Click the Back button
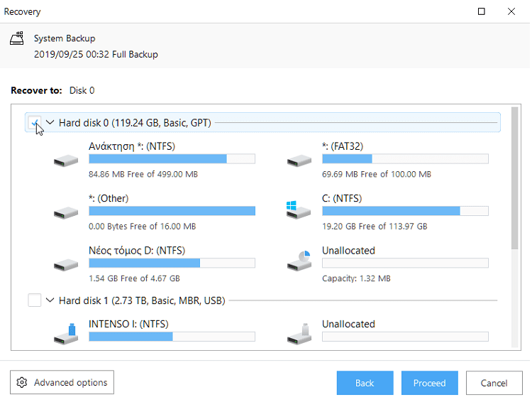Screen dimensions: 532x397 point(365,383)
